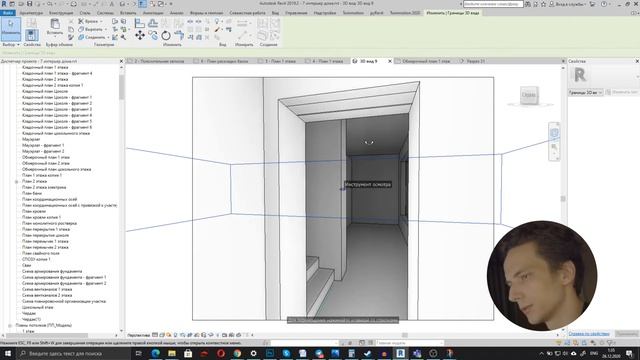The image size is (640, 360).
Task: Click the favorites star icon in title bar
Action: 543,4
